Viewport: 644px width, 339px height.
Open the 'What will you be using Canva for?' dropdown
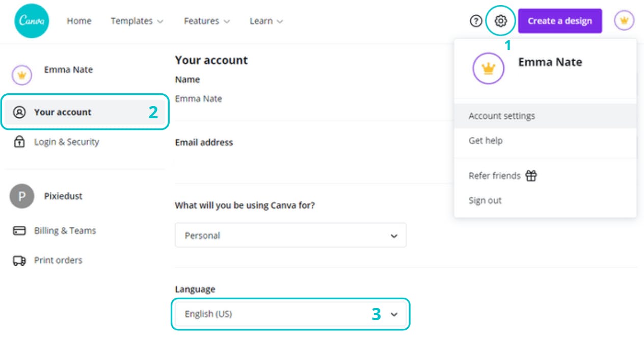[290, 235]
